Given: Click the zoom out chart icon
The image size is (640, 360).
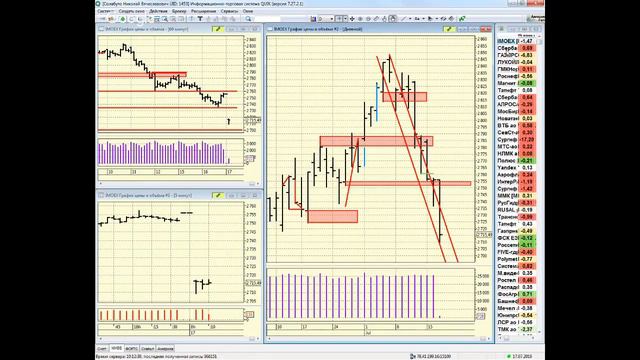Looking at the screenshot, I should point(368,19).
